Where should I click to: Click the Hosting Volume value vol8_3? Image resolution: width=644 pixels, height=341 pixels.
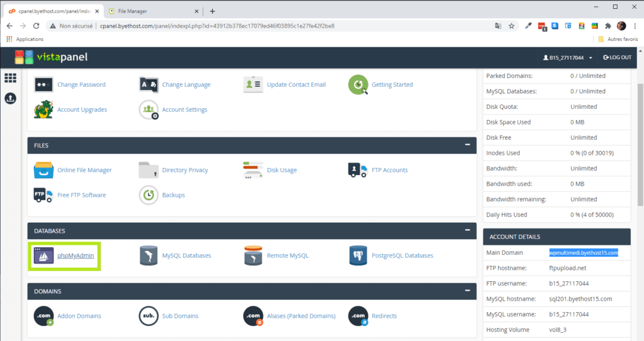pyautogui.click(x=558, y=330)
